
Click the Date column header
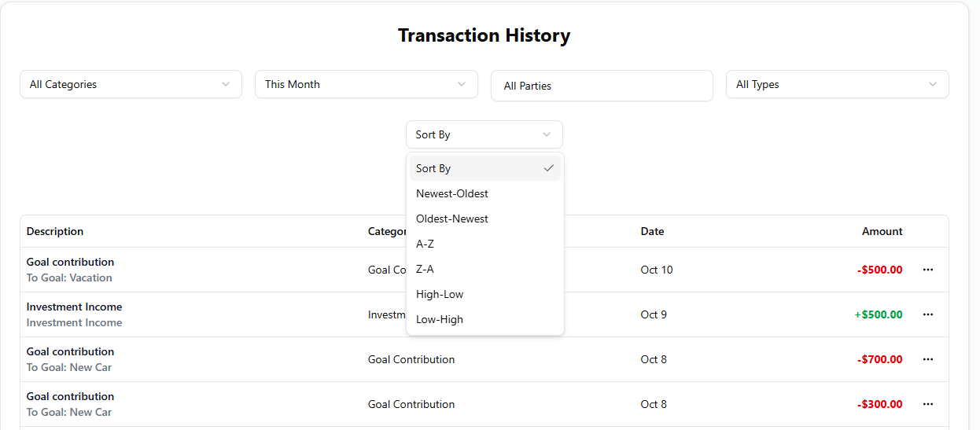coord(652,231)
